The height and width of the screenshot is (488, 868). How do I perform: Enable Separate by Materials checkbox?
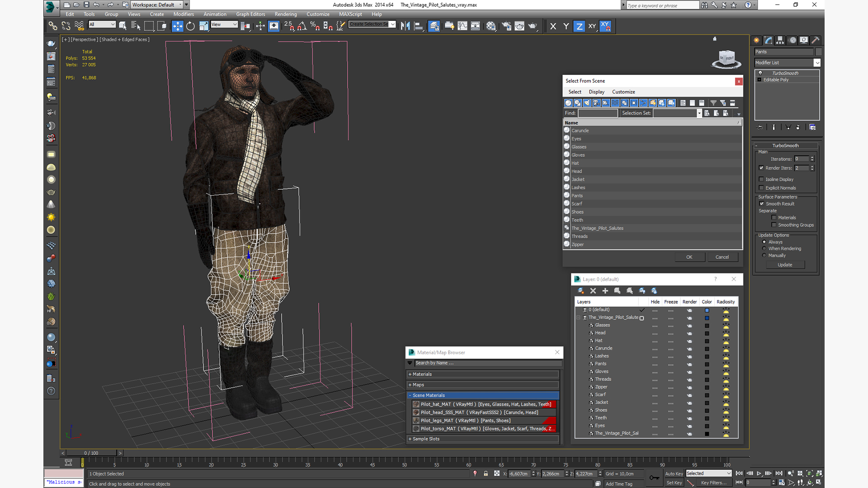pos(774,218)
